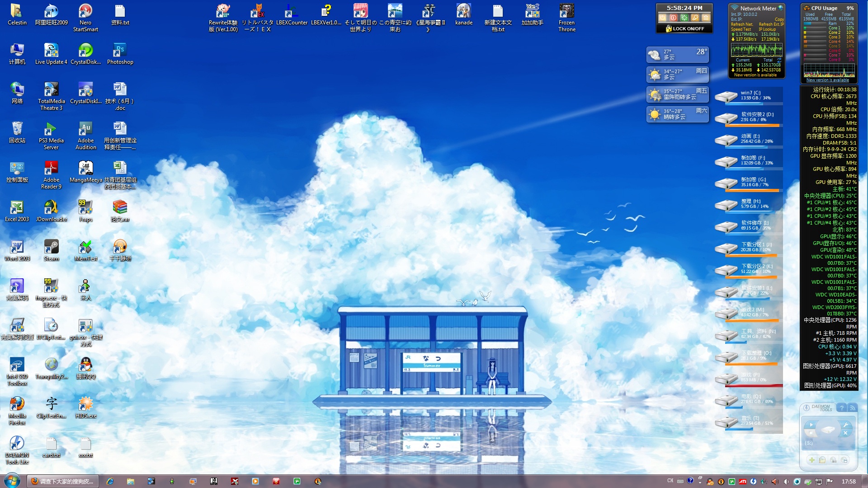Open Adobe Reader 9 shortcut
Image resolution: width=868 pixels, height=488 pixels.
point(51,175)
